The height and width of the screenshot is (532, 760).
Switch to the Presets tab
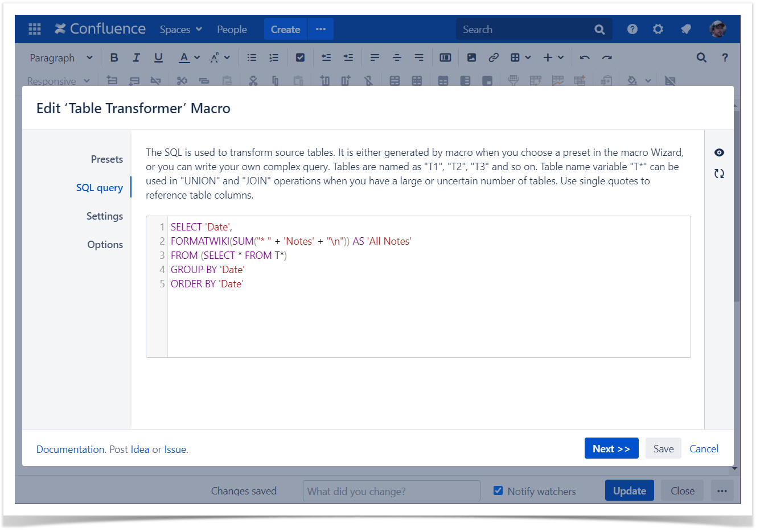click(106, 159)
